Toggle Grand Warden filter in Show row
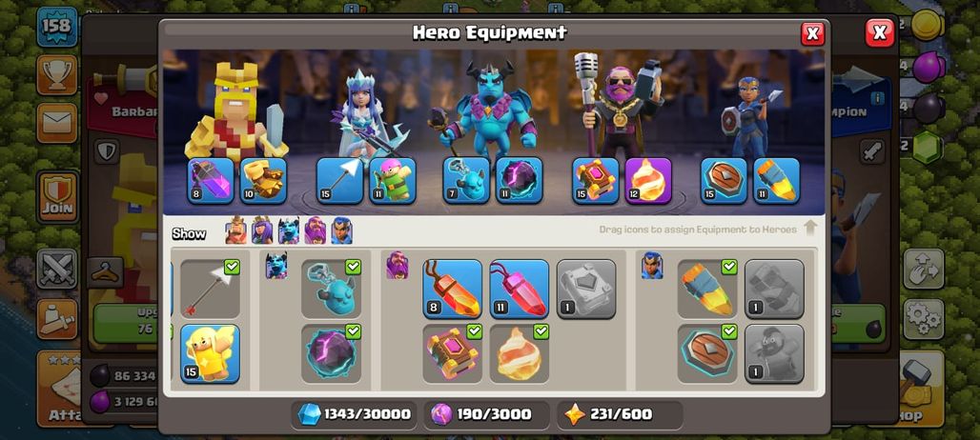980x440 pixels. [x=315, y=230]
